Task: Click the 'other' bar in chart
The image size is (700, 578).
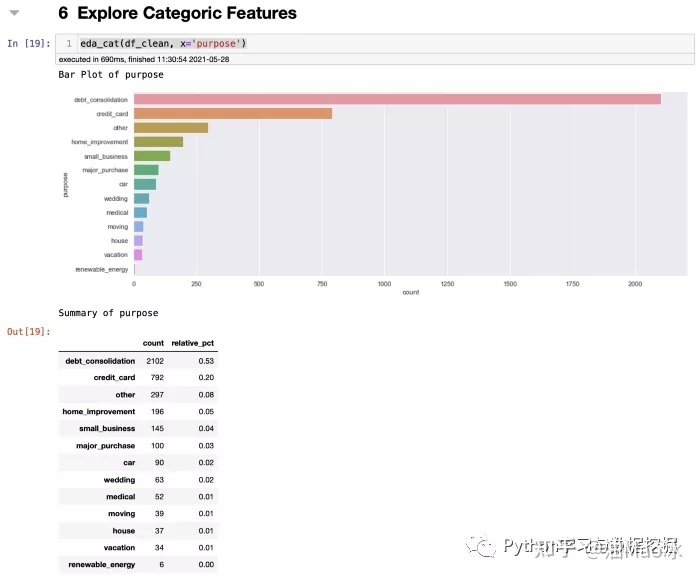Action: [x=171, y=128]
